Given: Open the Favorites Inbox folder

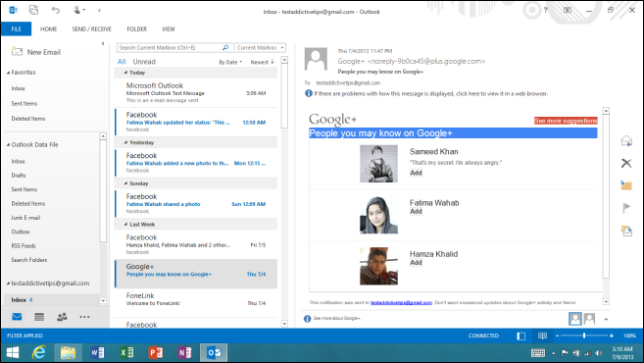Looking at the screenshot, I should [x=19, y=88].
